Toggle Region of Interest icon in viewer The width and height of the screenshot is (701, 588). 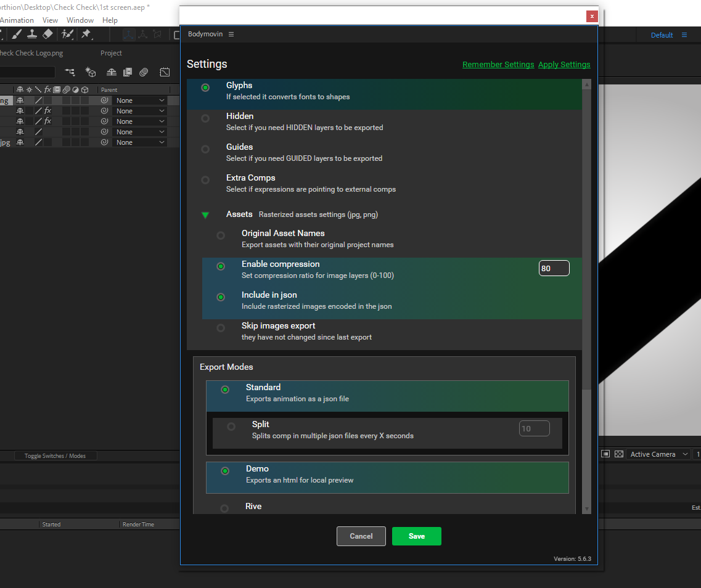605,454
